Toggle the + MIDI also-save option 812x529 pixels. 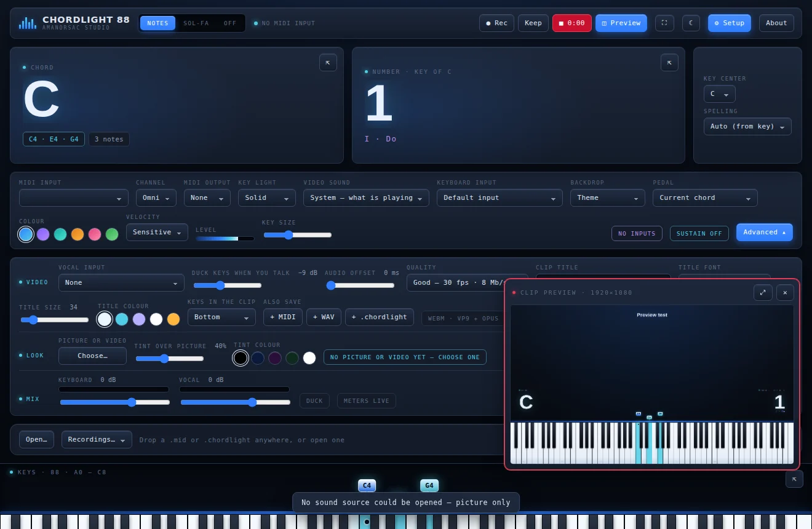point(283,317)
